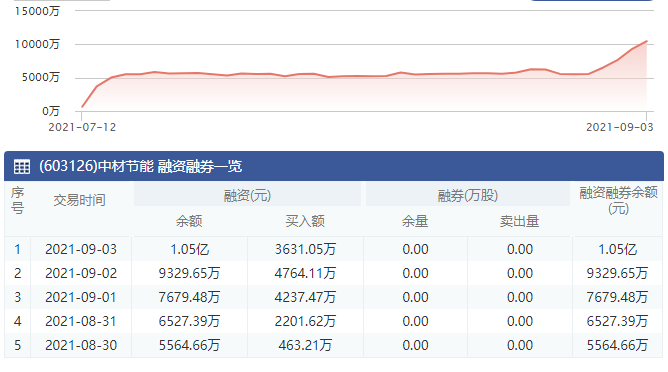Viewport: 668px width, 372px height.
Task: Click the 融资融券余额(元) column header
Action: pyautogui.click(x=618, y=200)
